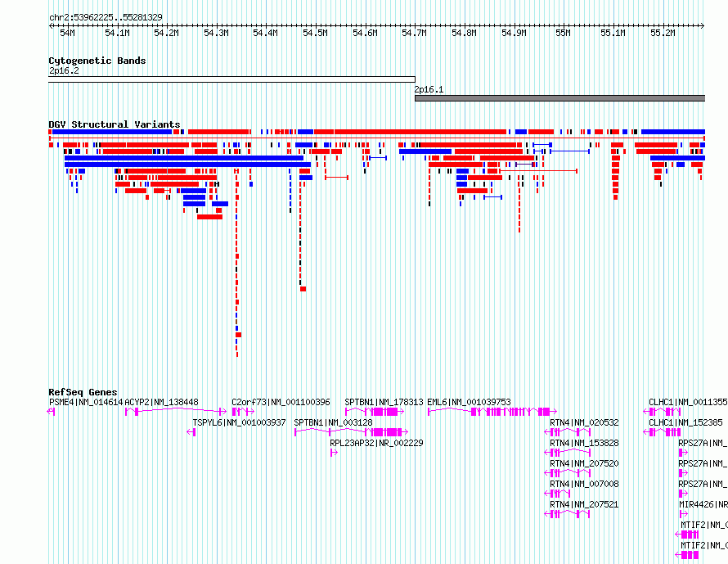The width and height of the screenshot is (728, 564).
Task: Select the SPTBN1|NM_003128 gene label
Action: click(334, 422)
